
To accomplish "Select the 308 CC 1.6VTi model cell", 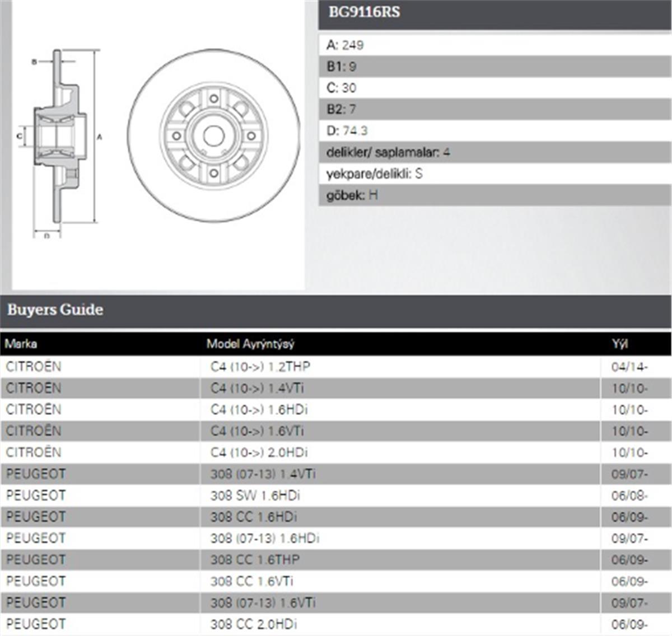I will (x=400, y=581).
